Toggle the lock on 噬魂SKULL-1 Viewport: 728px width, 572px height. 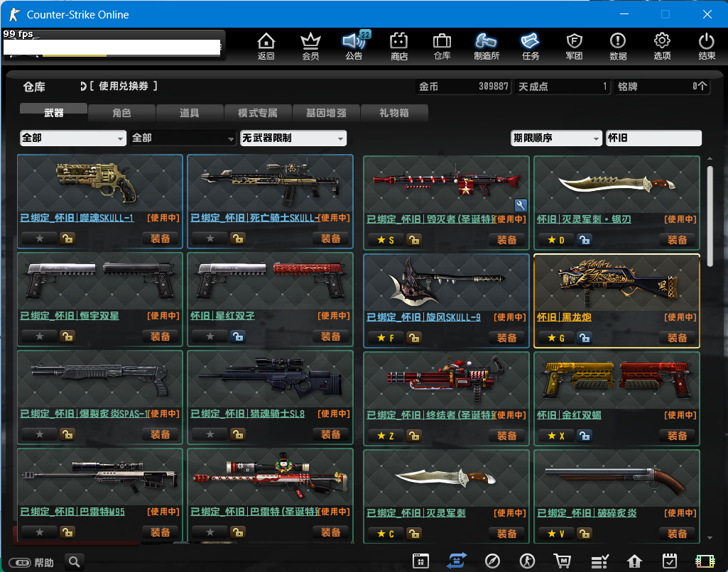tap(67, 238)
